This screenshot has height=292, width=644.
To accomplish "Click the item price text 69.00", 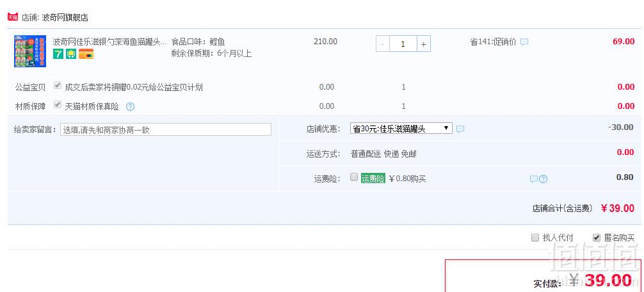I will 624,42.
